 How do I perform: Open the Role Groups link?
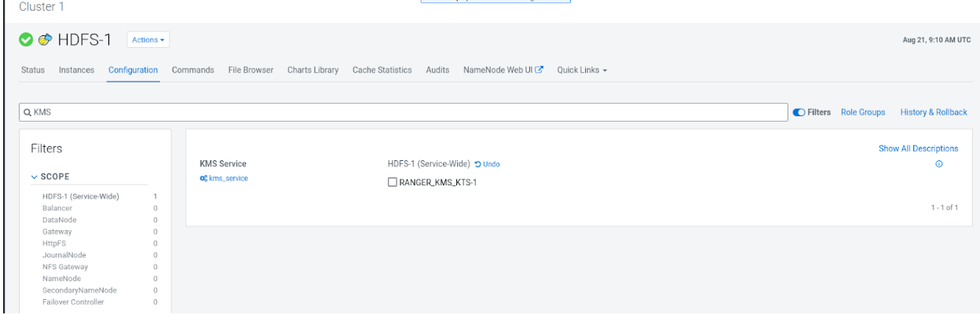click(862, 112)
